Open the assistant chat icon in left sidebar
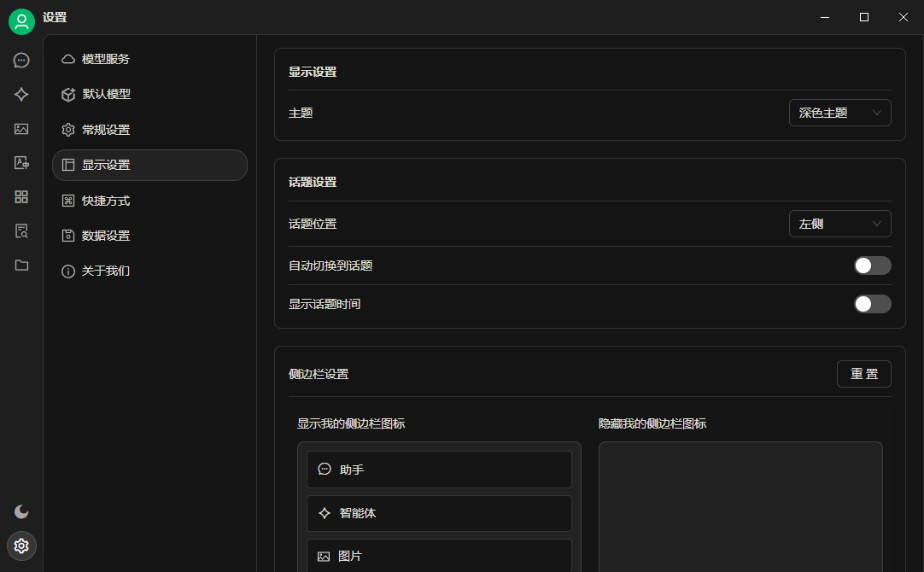Image resolution: width=924 pixels, height=572 pixels. pyautogui.click(x=21, y=61)
